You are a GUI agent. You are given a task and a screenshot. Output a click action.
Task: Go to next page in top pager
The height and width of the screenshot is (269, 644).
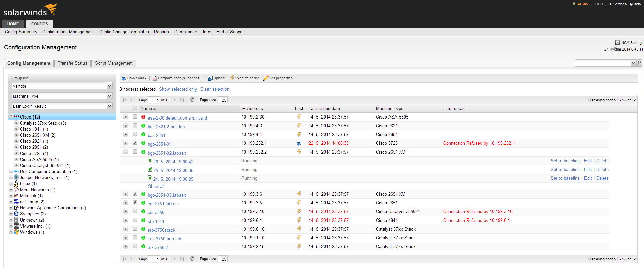coord(174,100)
